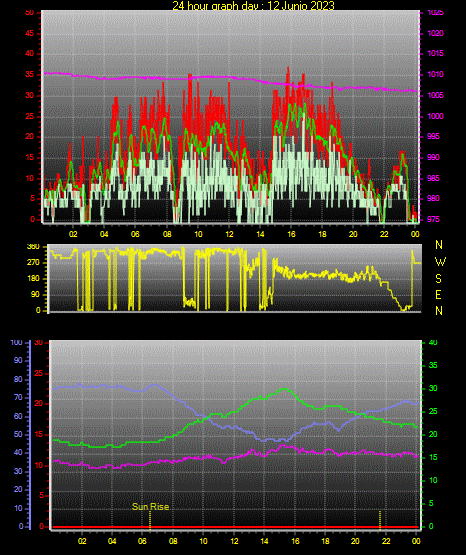Click green "40" on temperature axis

click(x=433, y=343)
